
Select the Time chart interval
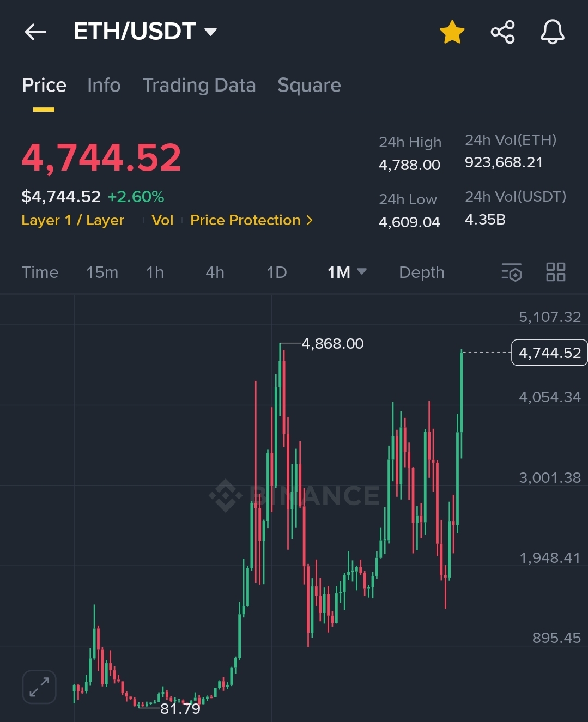[40, 272]
